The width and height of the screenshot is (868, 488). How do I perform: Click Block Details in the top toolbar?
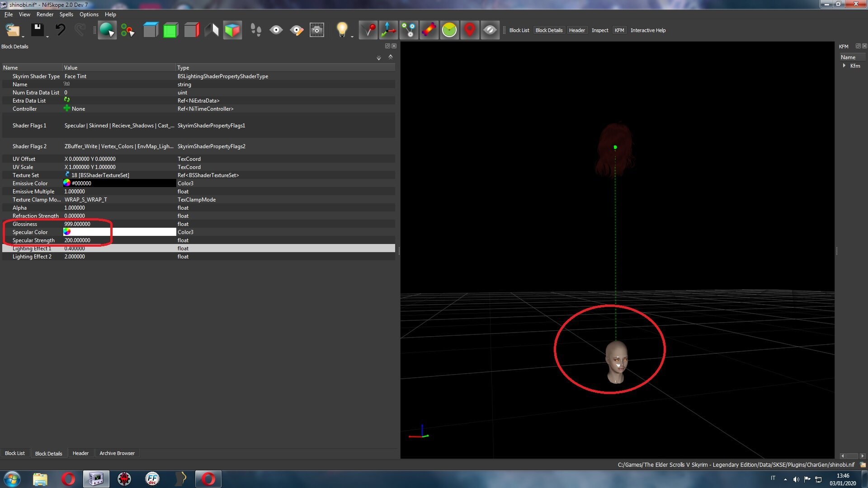click(549, 30)
